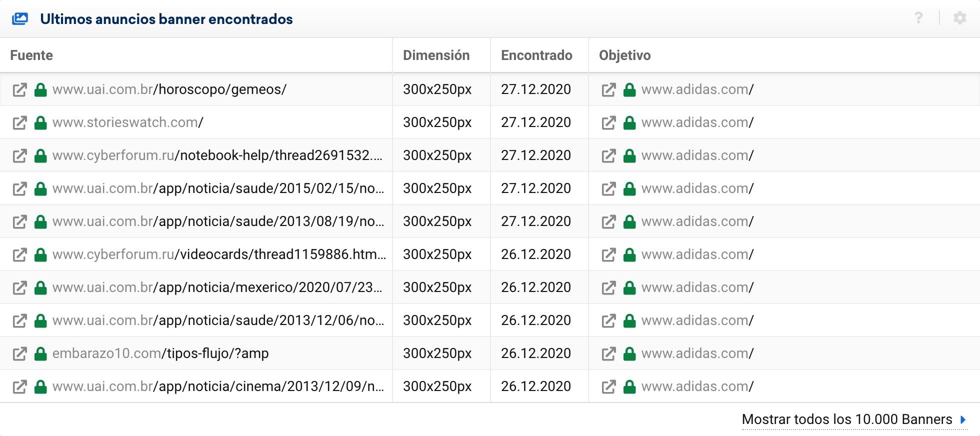
Task: Open the adidas target external icon in first row
Action: pyautogui.click(x=608, y=90)
